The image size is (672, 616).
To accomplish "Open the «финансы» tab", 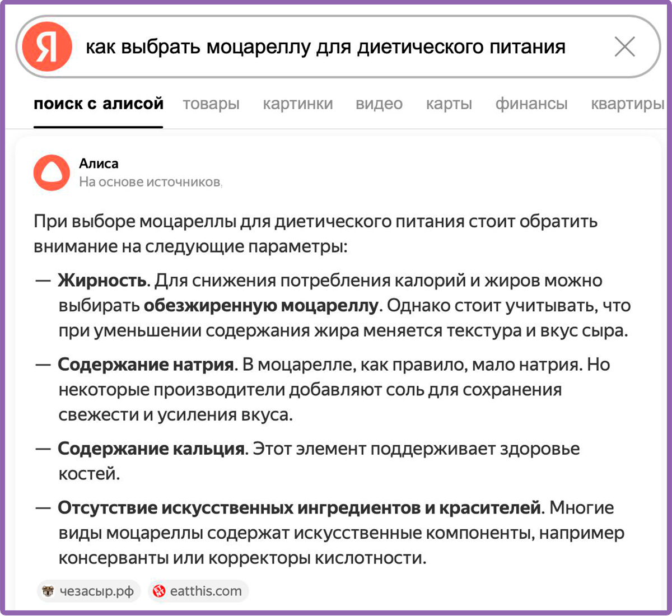I will 531,104.
